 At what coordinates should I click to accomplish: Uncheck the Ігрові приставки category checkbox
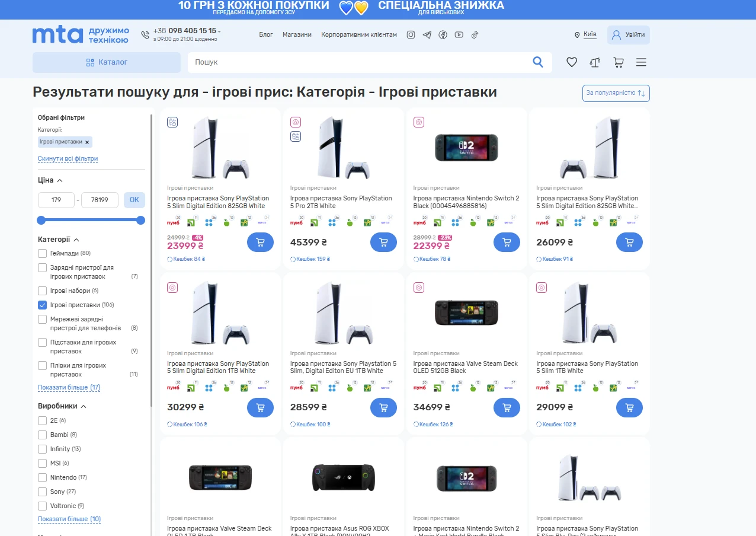[42, 305]
